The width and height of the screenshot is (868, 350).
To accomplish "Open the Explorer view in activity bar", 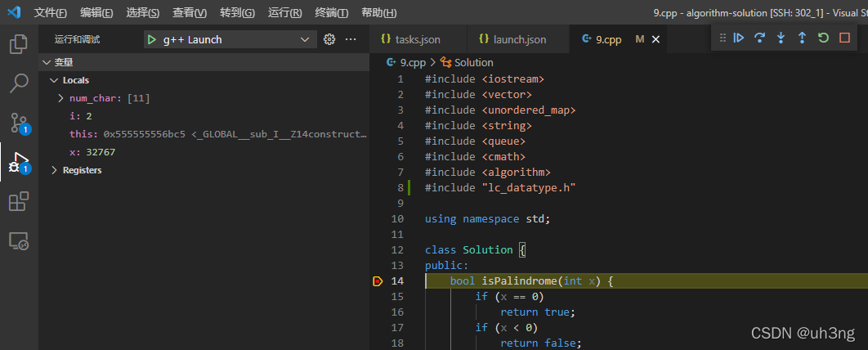I will [x=19, y=44].
